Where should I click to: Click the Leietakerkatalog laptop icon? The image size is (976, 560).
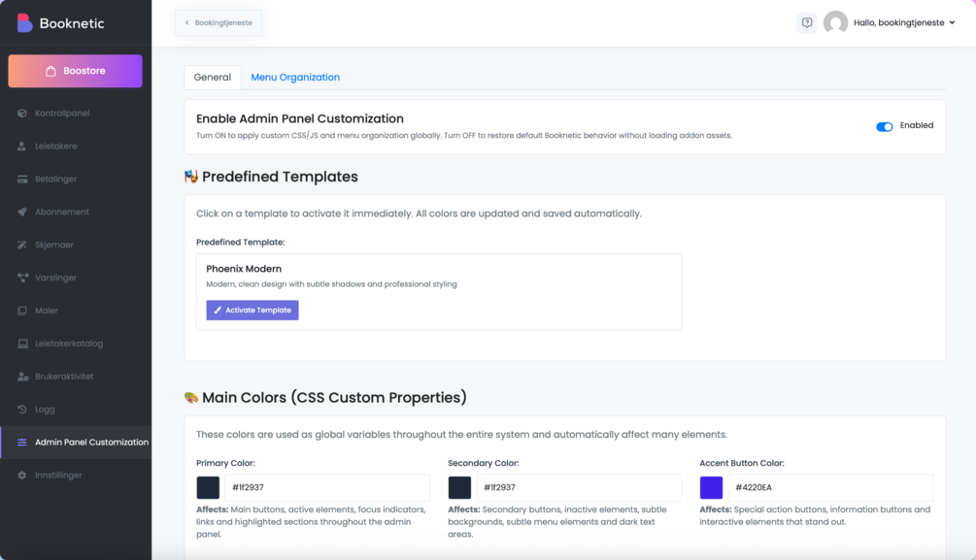(22, 344)
